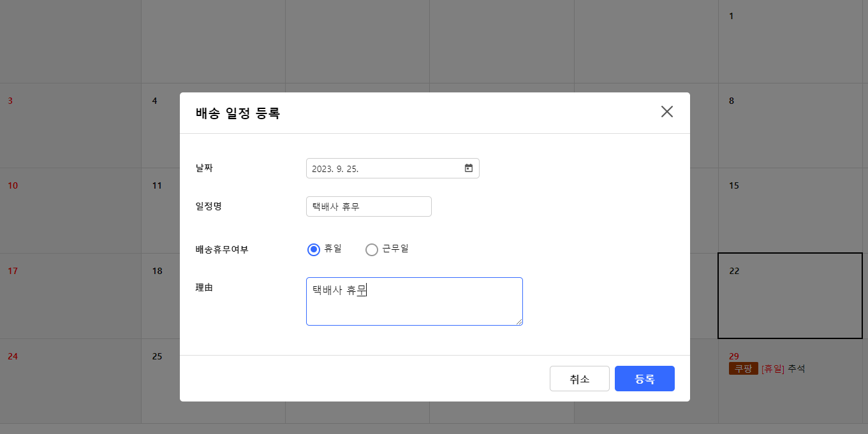868x434 pixels.
Task: Select the 근무일 radio button
Action: pos(371,249)
